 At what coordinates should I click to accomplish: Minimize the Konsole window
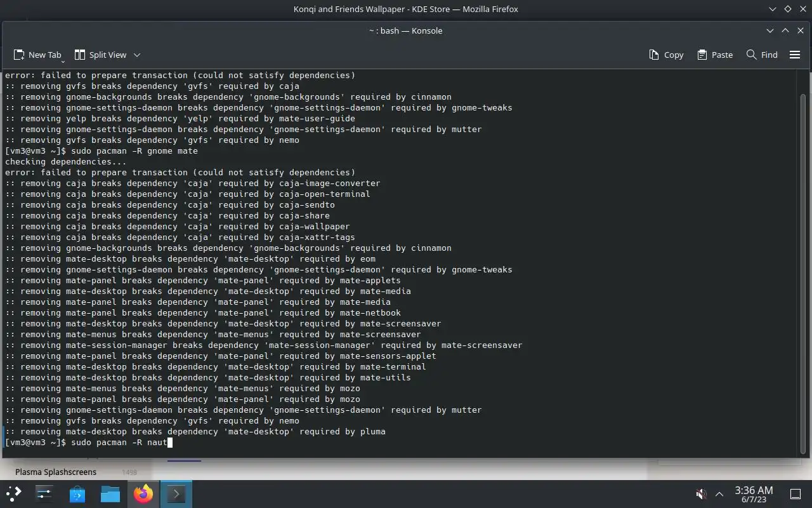tap(770, 30)
